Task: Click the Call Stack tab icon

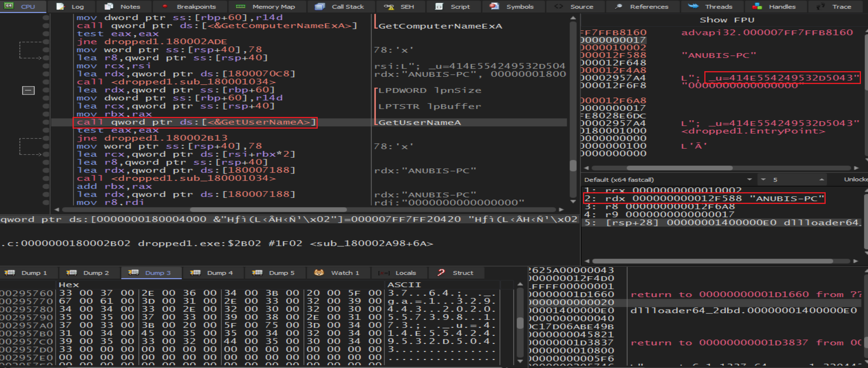Action: pos(320,6)
